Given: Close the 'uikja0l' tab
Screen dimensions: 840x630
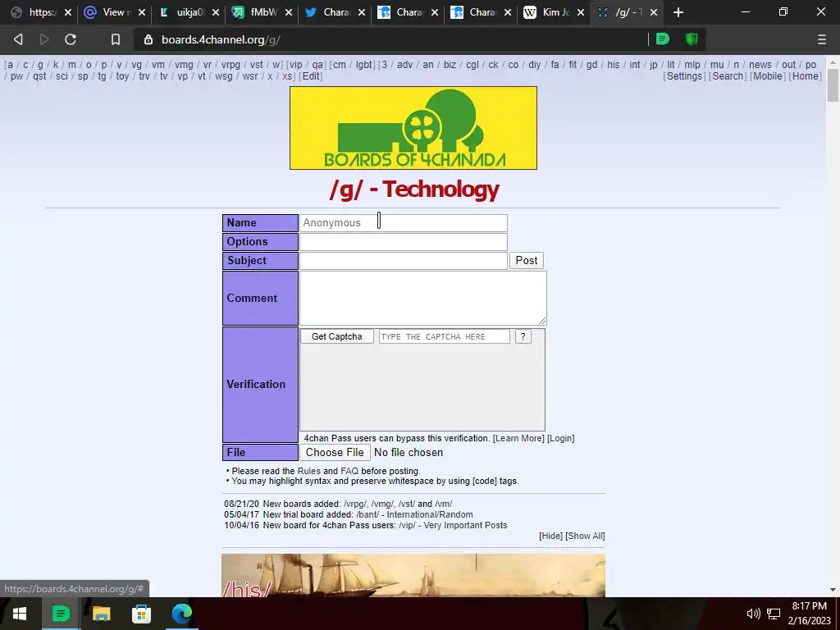Looking at the screenshot, I should click(x=216, y=11).
